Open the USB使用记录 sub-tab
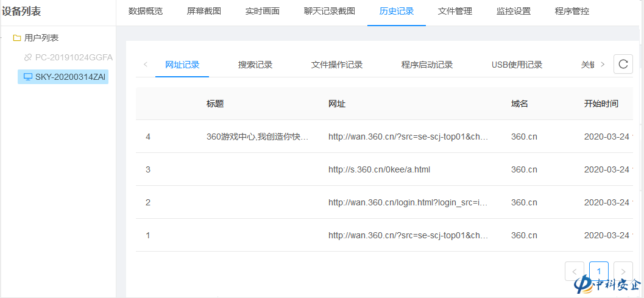The height and width of the screenshot is (298, 644). point(517,65)
